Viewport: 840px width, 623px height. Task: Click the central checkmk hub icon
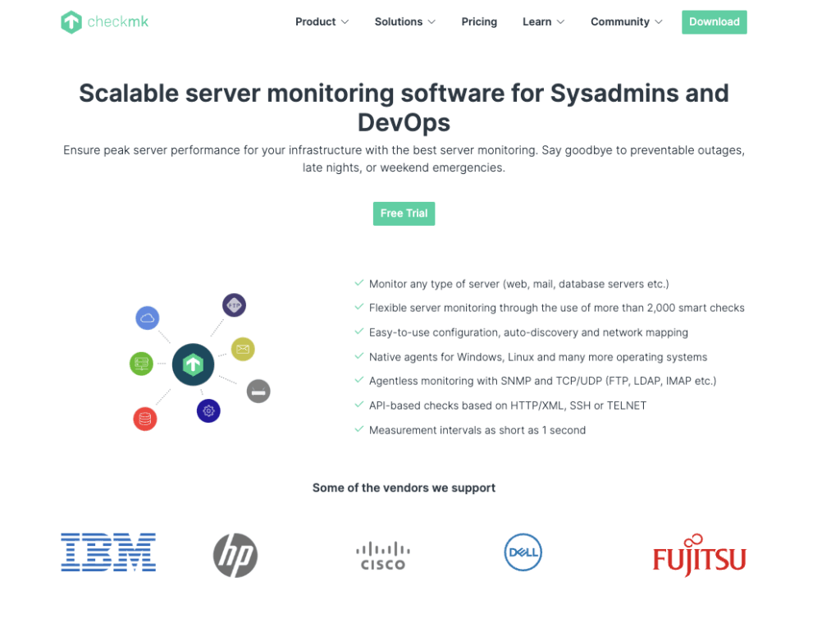point(193,364)
